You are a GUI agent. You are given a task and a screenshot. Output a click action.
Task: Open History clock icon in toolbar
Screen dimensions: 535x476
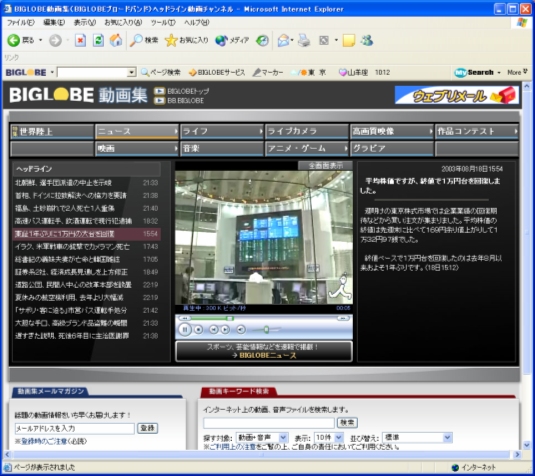coord(262,41)
